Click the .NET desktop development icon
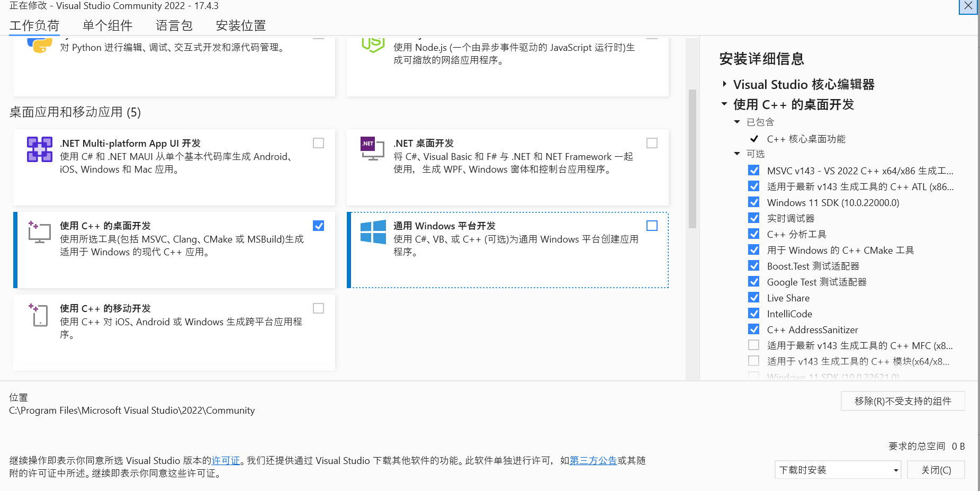Viewport: 980px width, 491px height. [x=372, y=149]
